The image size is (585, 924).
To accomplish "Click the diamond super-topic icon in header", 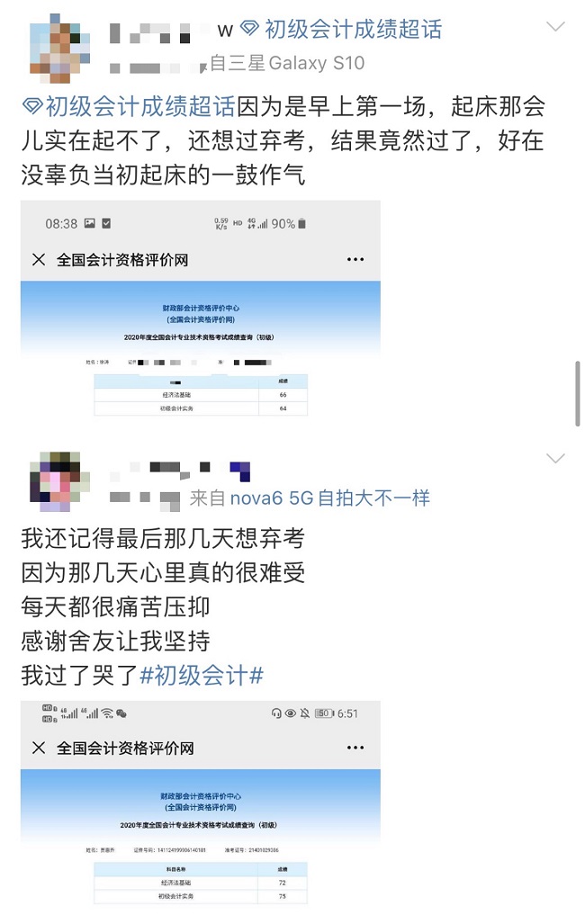I will click(249, 28).
